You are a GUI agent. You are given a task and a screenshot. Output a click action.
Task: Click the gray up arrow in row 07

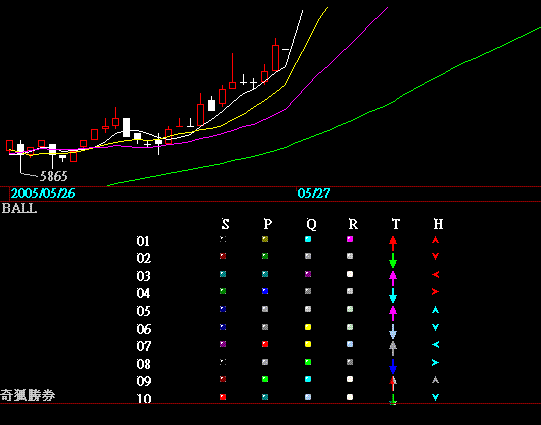[393, 348]
